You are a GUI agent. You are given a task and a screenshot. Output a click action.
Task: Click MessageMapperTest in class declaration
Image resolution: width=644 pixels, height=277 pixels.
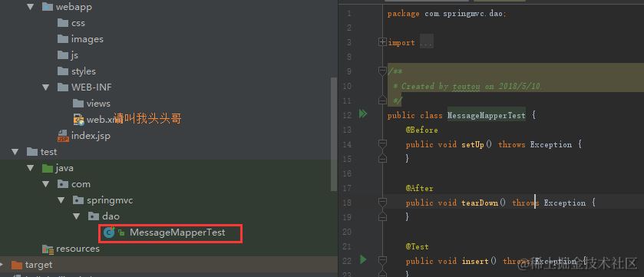[487, 115]
